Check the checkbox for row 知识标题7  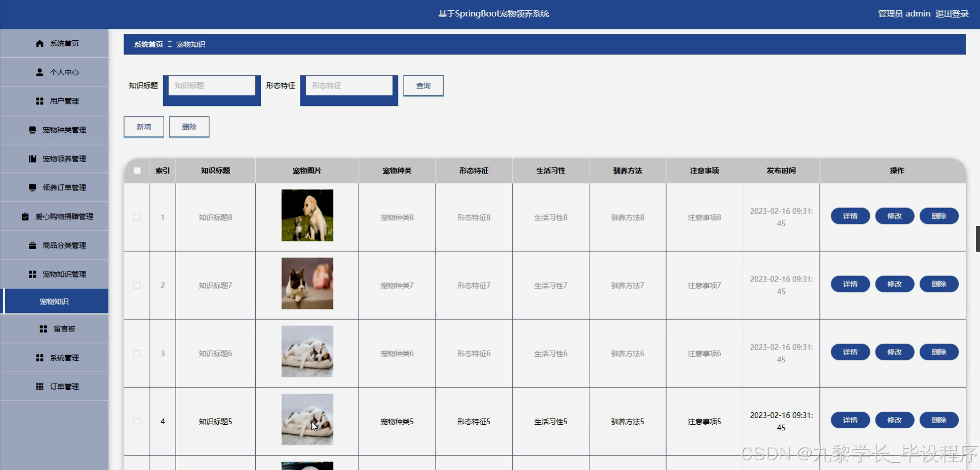point(137,285)
